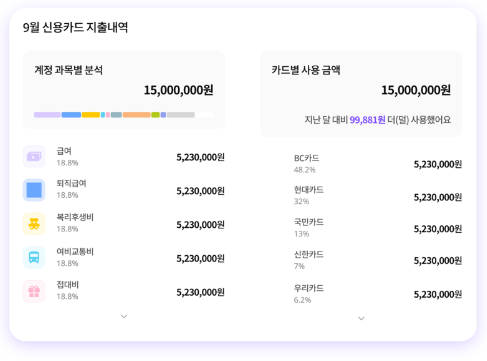Select the yellow segment of spending bar
Viewport: 487px width, 361px height.
tap(91, 115)
